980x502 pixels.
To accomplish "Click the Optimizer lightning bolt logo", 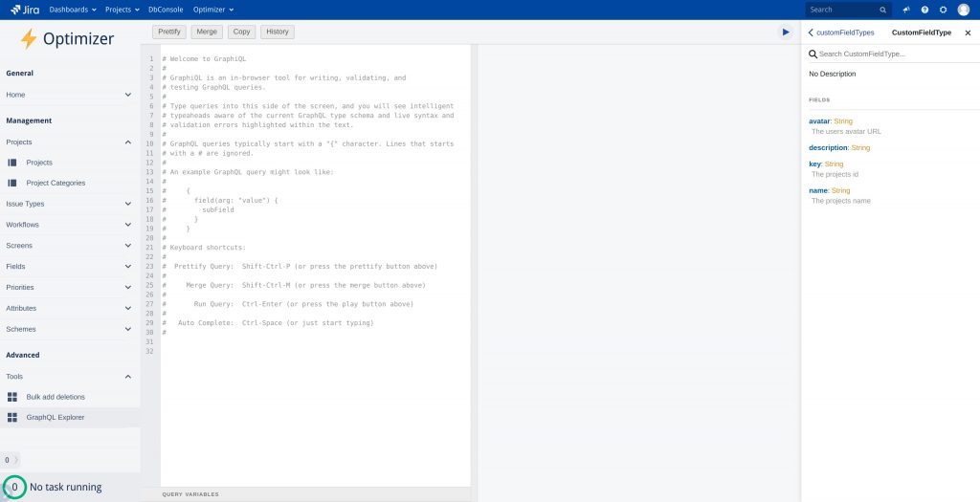I will click(29, 38).
